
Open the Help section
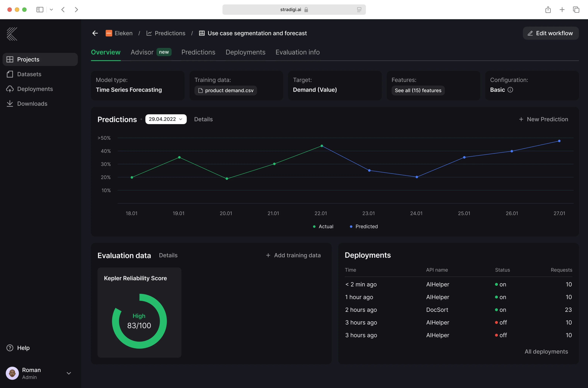(x=23, y=348)
